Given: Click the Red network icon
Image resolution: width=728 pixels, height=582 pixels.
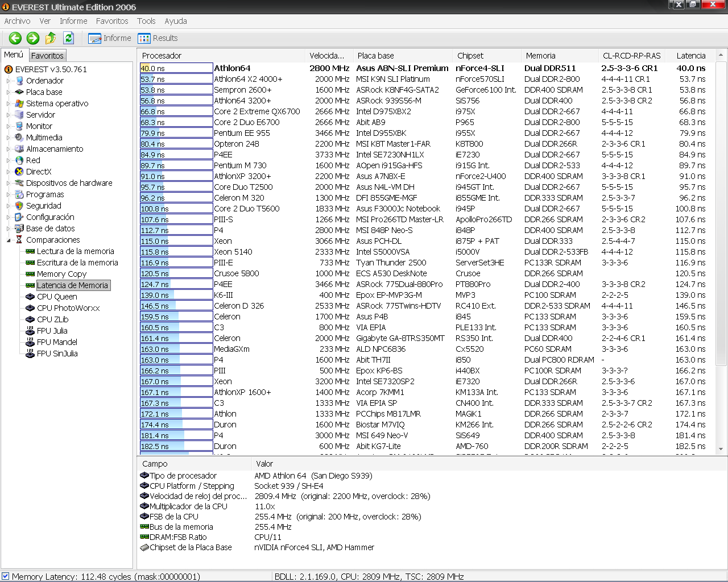Looking at the screenshot, I should [19, 160].
